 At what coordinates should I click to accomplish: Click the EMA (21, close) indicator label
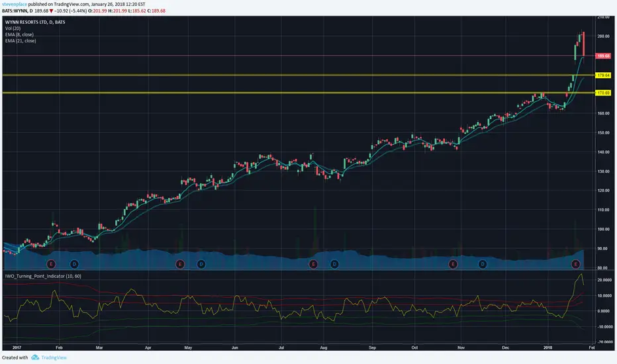coord(21,40)
